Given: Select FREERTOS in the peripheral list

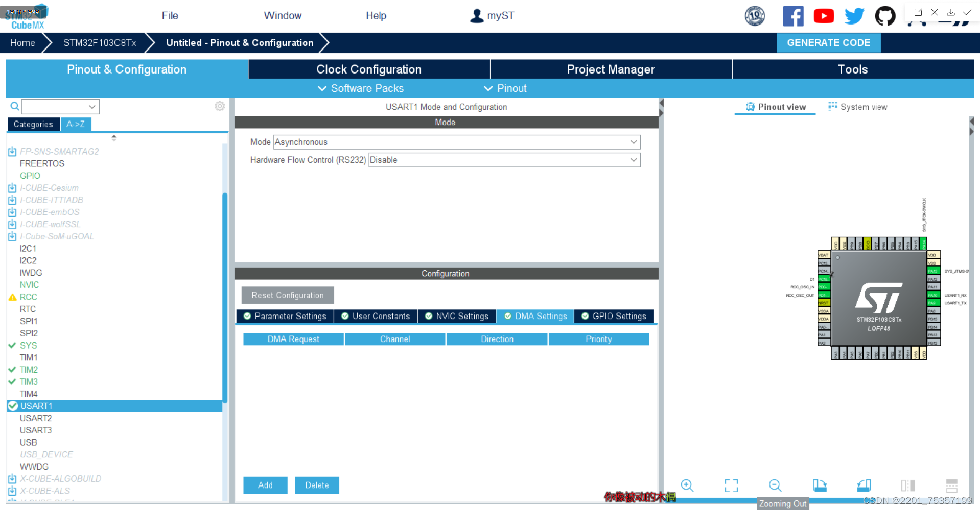Looking at the screenshot, I should click(x=42, y=163).
